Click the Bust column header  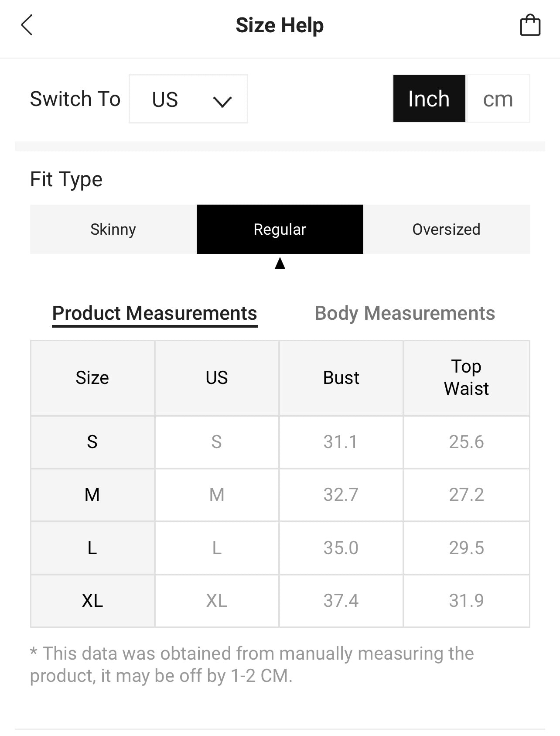click(341, 378)
